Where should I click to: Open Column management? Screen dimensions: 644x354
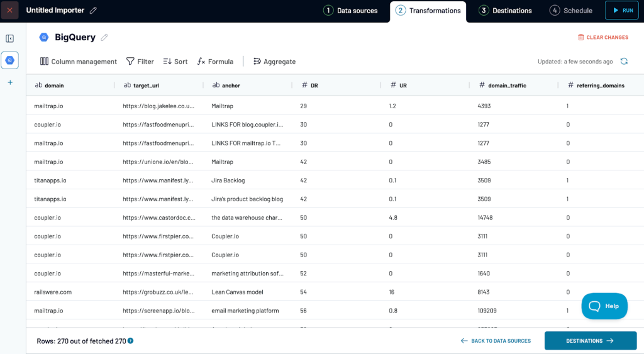click(x=79, y=62)
